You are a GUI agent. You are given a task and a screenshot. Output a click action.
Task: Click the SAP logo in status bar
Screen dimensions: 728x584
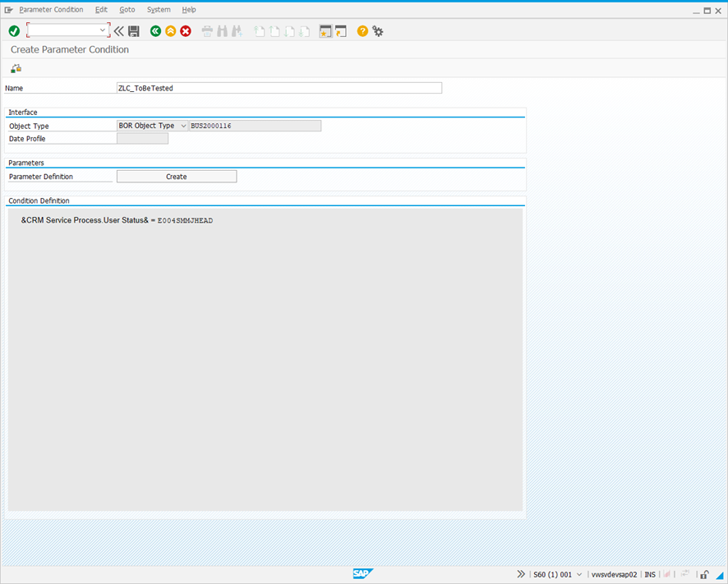(362, 573)
